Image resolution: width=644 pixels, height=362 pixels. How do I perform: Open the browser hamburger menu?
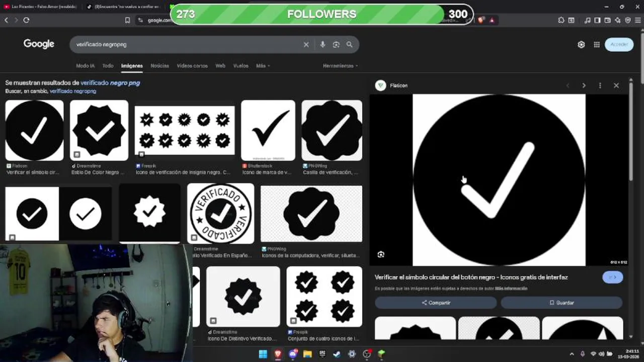click(637, 20)
